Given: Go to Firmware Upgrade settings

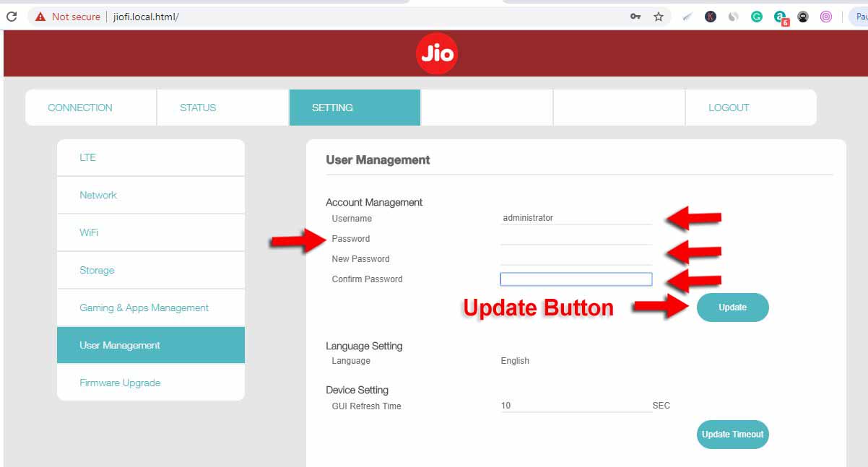Looking at the screenshot, I should (120, 383).
